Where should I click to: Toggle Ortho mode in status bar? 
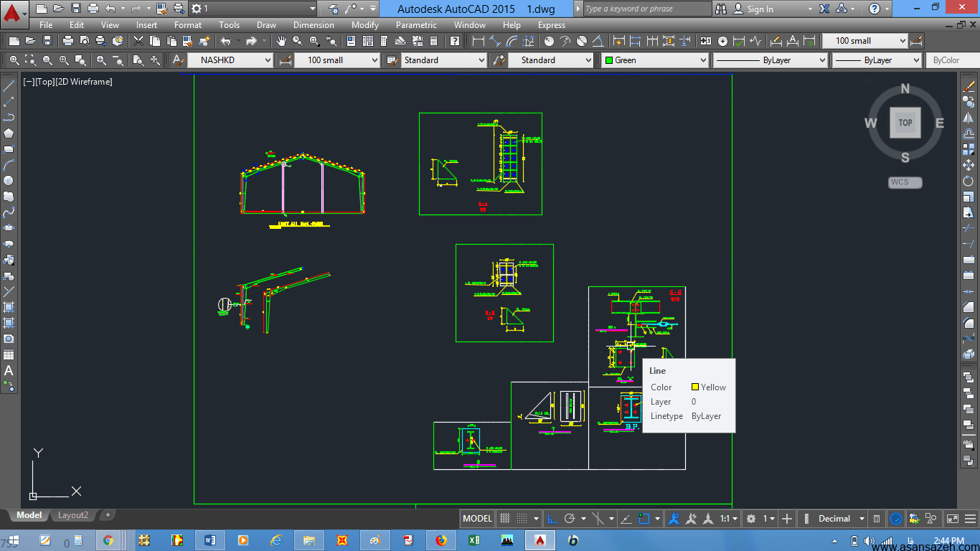pos(552,519)
